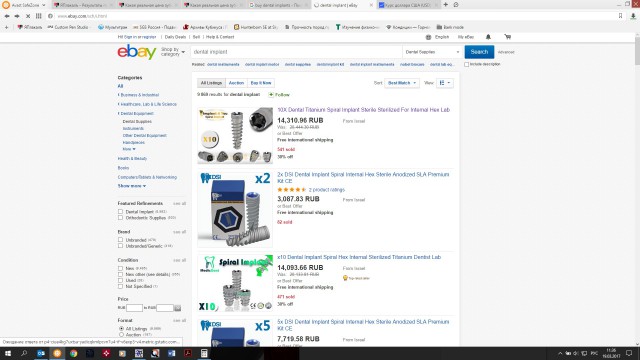Screen dimensions: 640x360
Task: Click the taskbar search magnifier
Action: (24, 353)
